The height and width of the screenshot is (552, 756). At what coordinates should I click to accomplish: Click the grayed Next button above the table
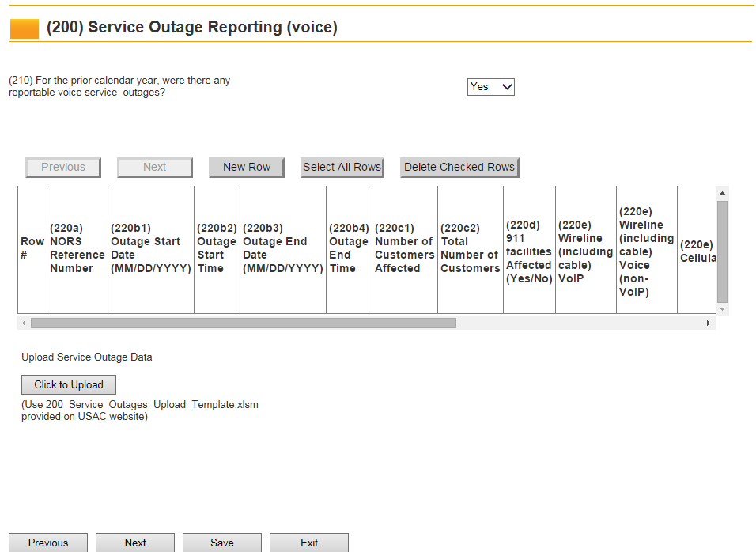(x=155, y=168)
